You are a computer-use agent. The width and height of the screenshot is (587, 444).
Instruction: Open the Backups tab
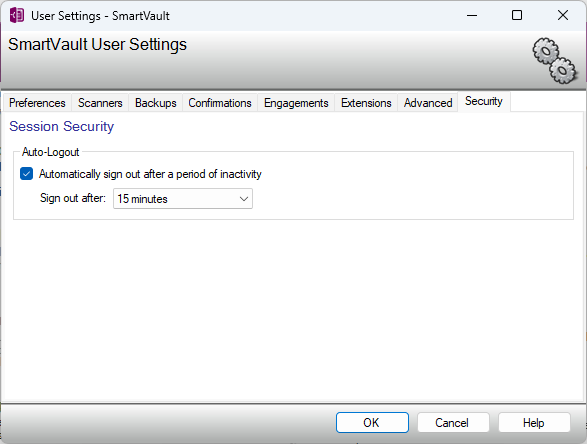click(x=155, y=103)
